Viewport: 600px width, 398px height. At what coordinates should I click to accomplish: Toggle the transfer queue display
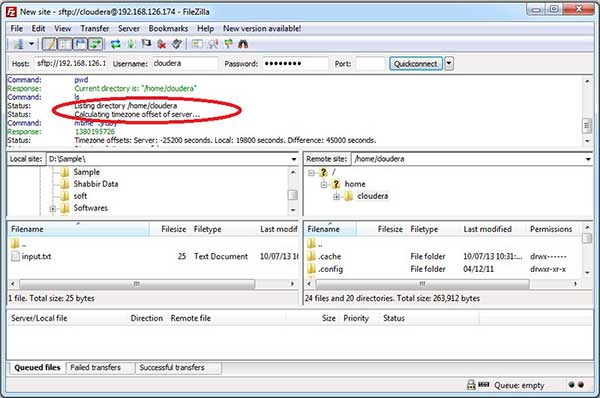point(95,44)
